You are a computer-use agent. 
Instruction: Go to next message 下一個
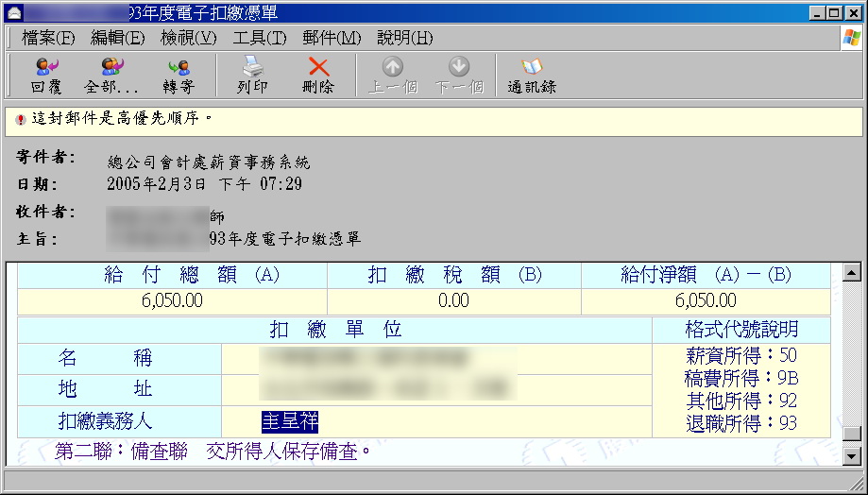(x=459, y=76)
